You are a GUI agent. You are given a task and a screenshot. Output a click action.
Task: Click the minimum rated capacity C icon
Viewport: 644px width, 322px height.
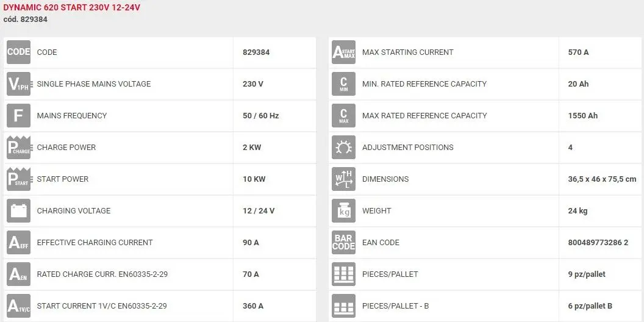(344, 84)
